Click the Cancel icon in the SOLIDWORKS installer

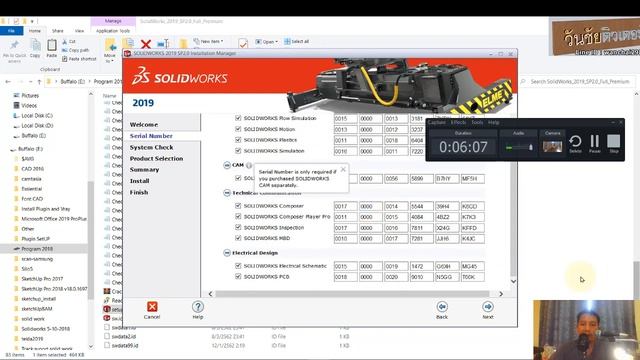click(x=152, y=307)
